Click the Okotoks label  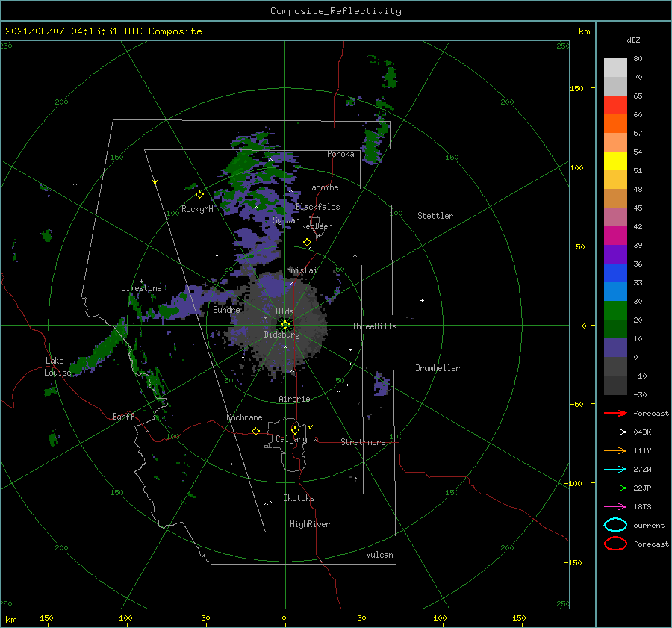pos(299,498)
